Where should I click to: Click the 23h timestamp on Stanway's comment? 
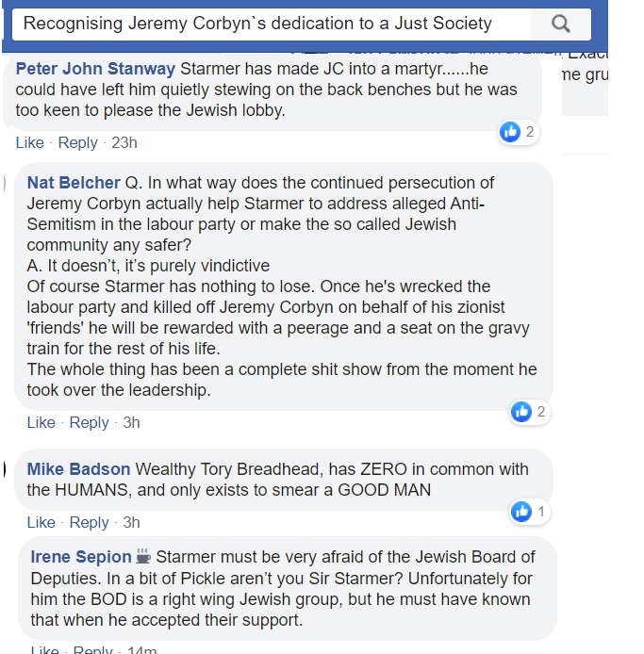[124, 142]
